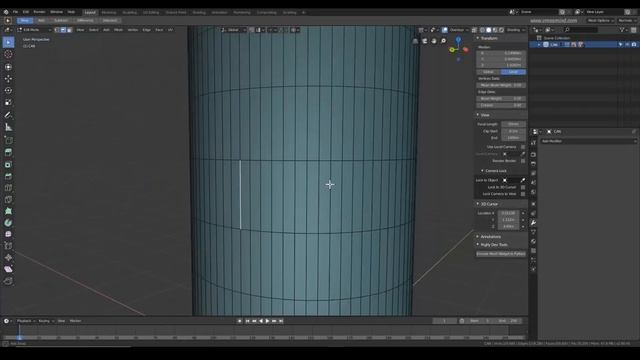Tick Lock Camera to View checkbox
640x360 pixels.
click(x=523, y=194)
